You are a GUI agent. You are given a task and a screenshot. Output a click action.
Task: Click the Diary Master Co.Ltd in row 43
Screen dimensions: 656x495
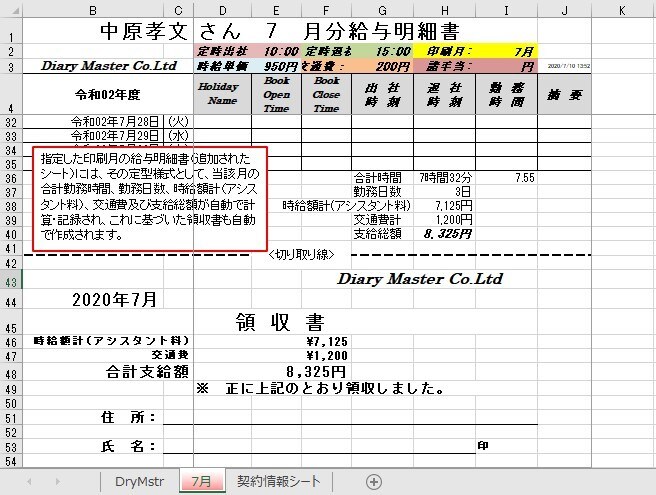[420, 279]
